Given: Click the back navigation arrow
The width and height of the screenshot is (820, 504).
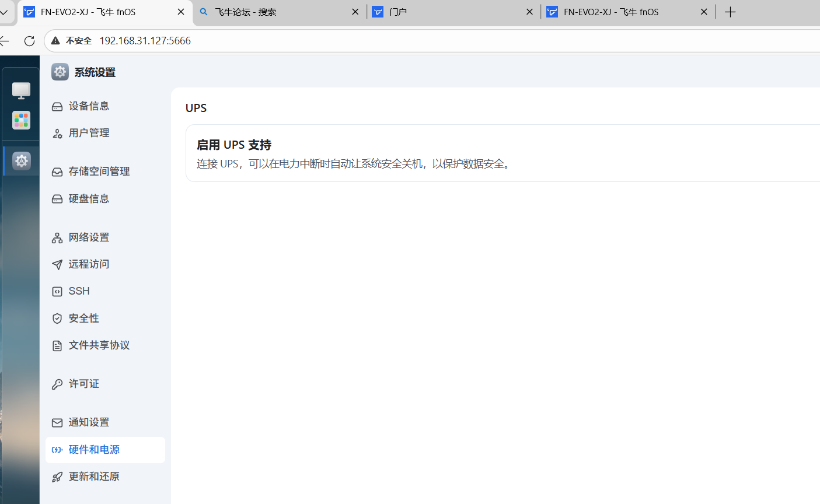Looking at the screenshot, I should coord(5,41).
